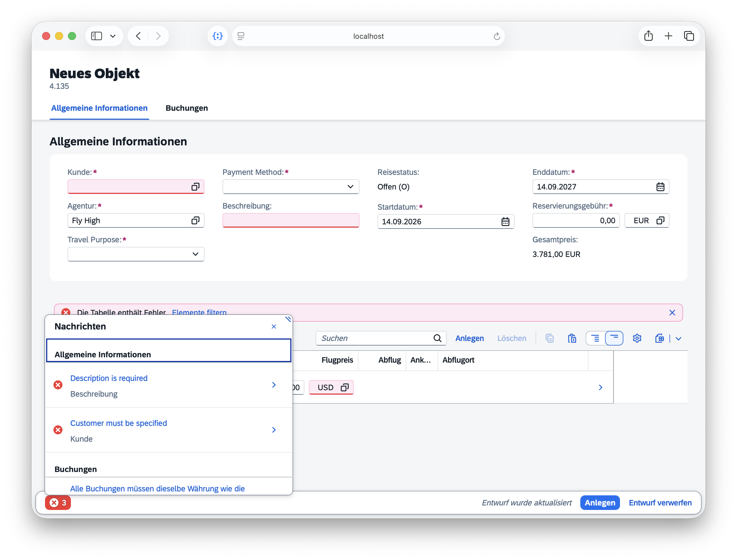Open value help for USD currency cell
The width and height of the screenshot is (737, 560).
click(x=345, y=387)
